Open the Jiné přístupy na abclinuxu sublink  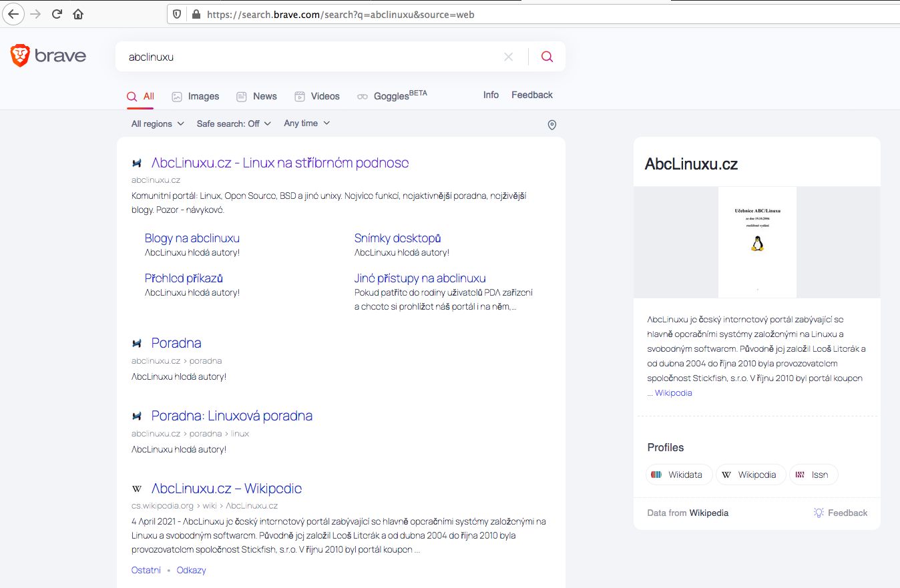tap(420, 278)
